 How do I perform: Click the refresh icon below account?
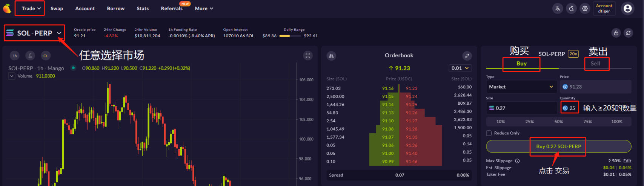point(628,33)
